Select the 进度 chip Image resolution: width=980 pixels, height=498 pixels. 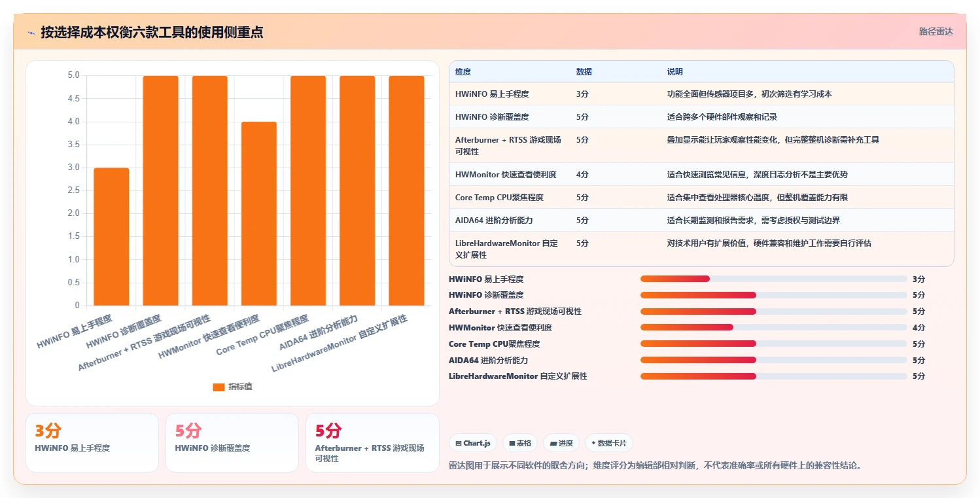click(561, 443)
